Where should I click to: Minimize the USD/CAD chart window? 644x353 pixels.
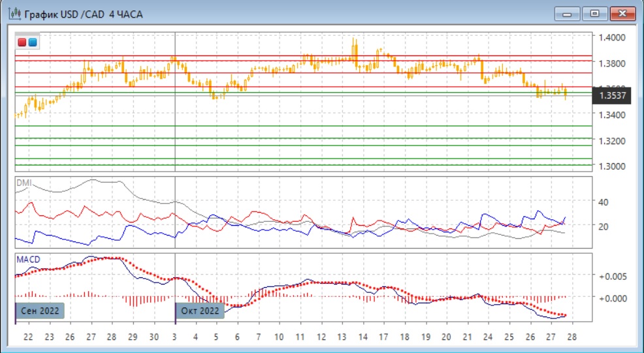tap(567, 14)
